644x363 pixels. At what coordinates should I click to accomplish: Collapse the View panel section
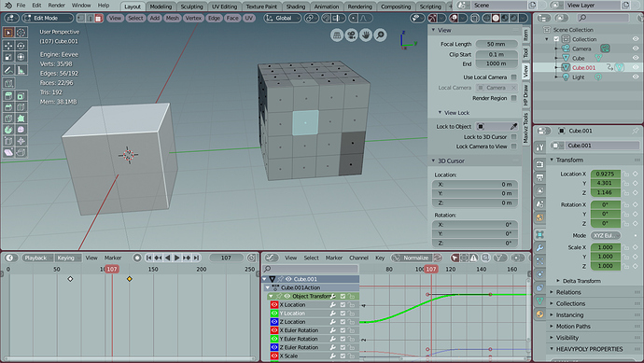click(433, 30)
